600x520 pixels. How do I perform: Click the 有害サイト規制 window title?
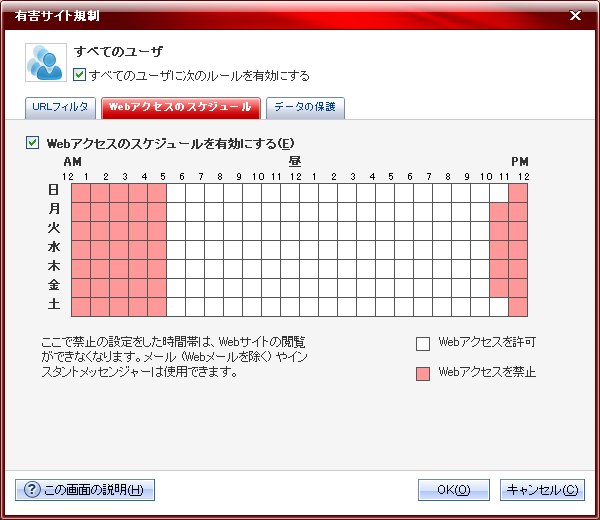pyautogui.click(x=57, y=16)
